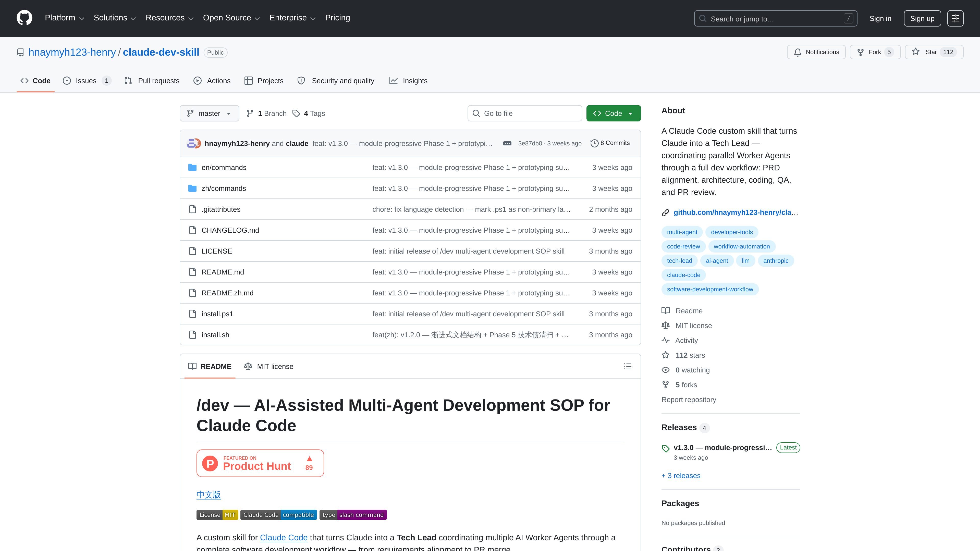Open the Pricing page link
980x551 pixels.
coord(337,18)
